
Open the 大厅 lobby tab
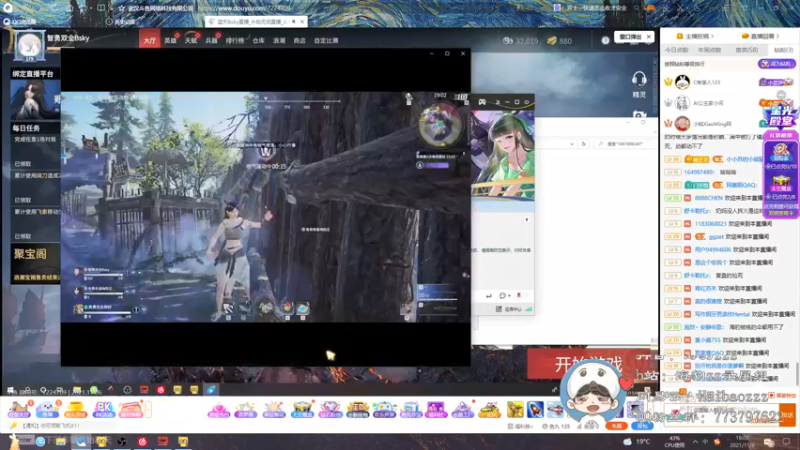(149, 40)
